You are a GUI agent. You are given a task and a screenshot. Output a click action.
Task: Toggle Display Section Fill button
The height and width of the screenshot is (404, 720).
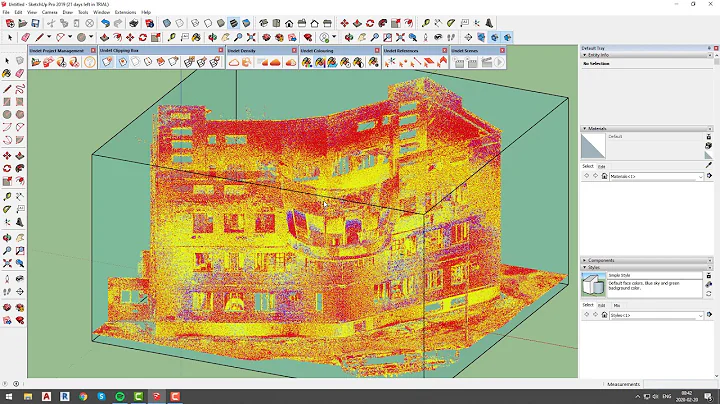(507, 37)
